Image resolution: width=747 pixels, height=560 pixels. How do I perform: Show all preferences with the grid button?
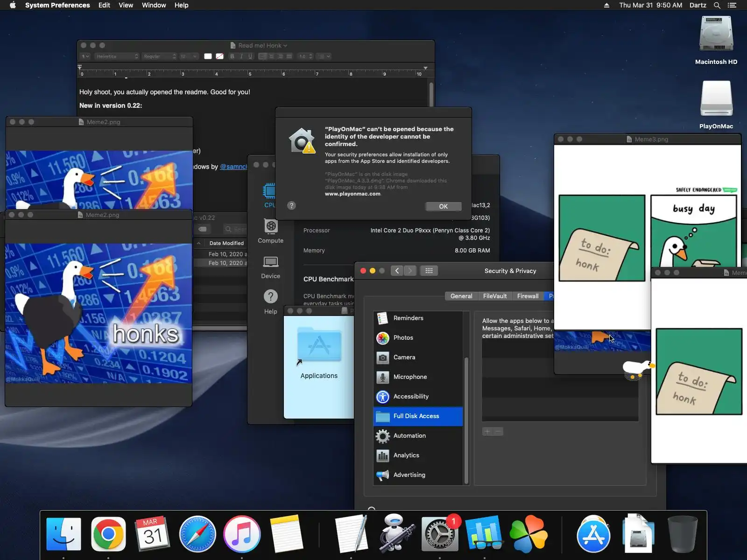[x=429, y=271]
